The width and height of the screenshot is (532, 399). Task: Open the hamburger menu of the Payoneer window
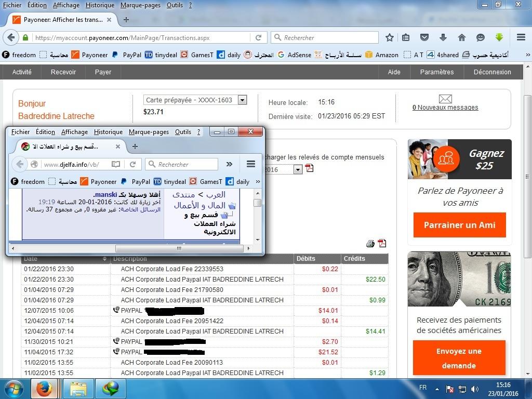pos(521,37)
